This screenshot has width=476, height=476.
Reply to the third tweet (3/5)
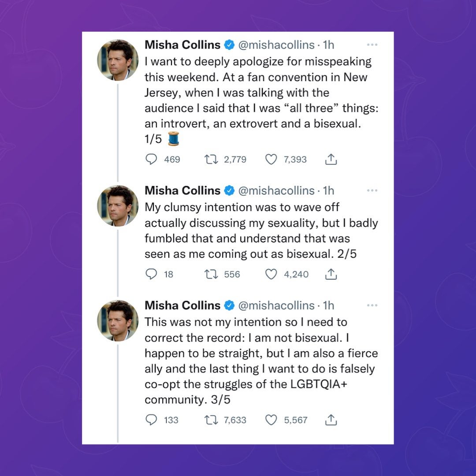151,420
